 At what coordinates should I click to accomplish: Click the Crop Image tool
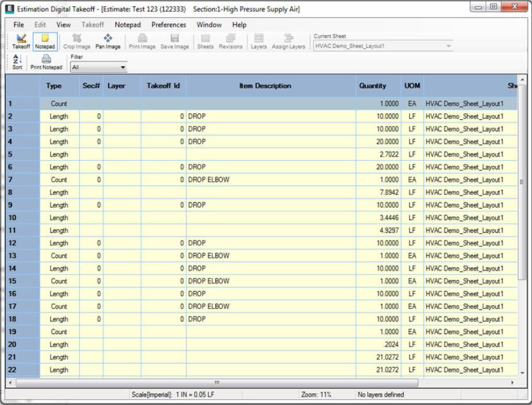tap(76, 42)
